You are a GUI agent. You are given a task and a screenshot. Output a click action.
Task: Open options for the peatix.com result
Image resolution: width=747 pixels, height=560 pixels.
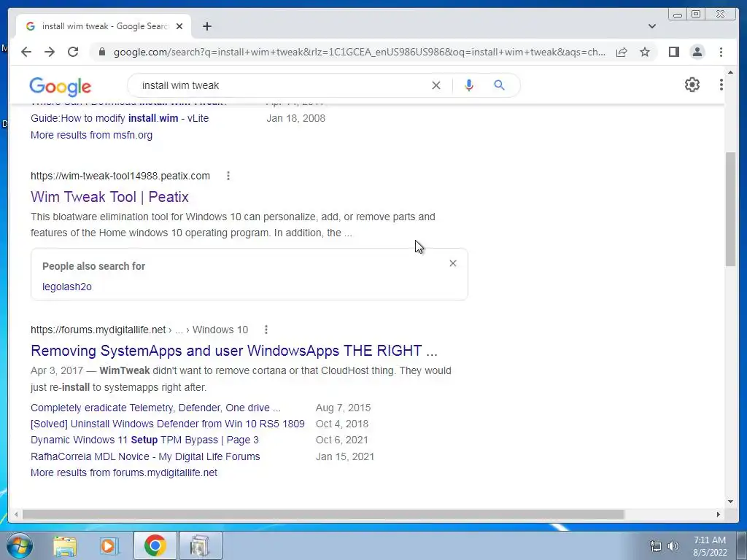point(228,176)
